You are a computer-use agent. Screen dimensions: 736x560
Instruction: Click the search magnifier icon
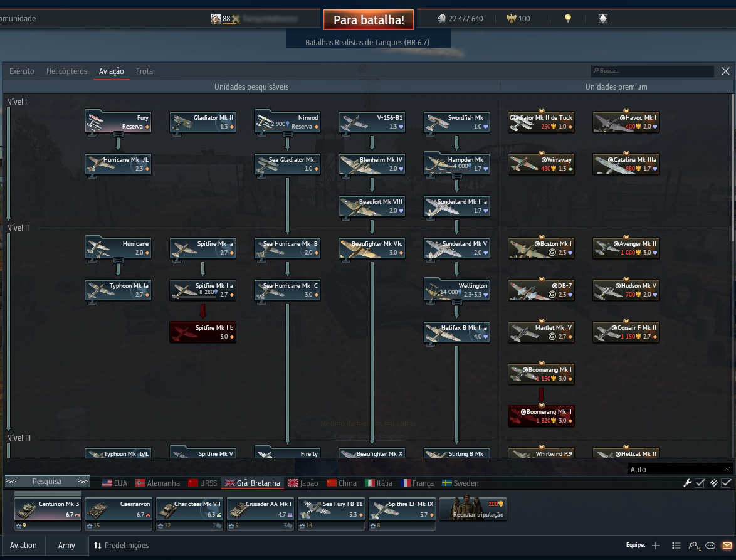pyautogui.click(x=596, y=71)
